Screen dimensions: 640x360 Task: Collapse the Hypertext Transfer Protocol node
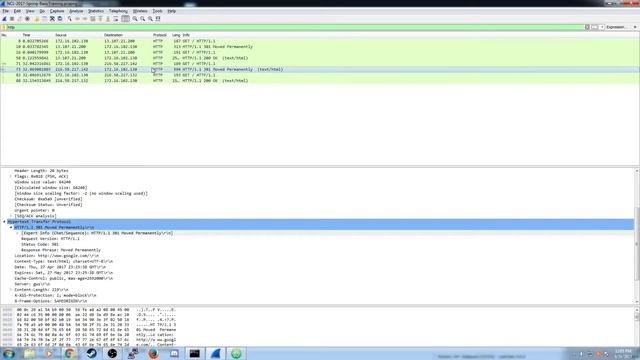pos(4,222)
